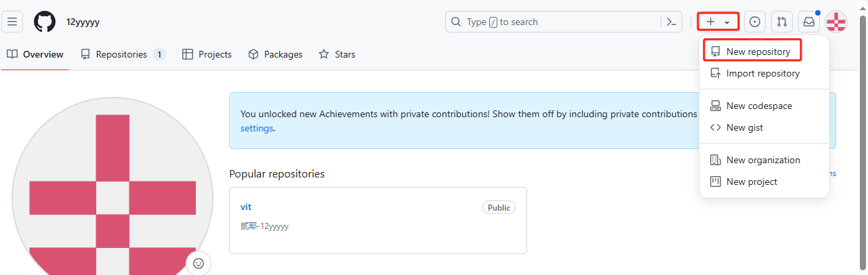This screenshot has height=275, width=868.
Task: Open the hamburger navigation menu
Action: [x=12, y=22]
